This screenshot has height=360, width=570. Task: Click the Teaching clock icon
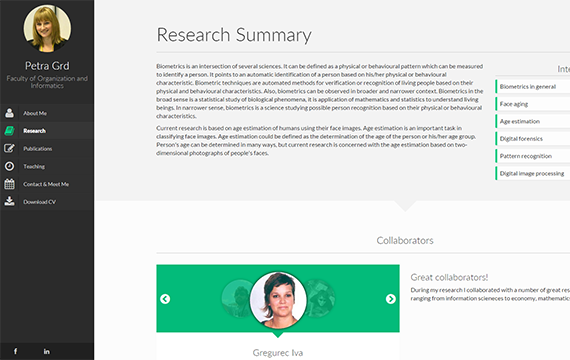pos(9,166)
